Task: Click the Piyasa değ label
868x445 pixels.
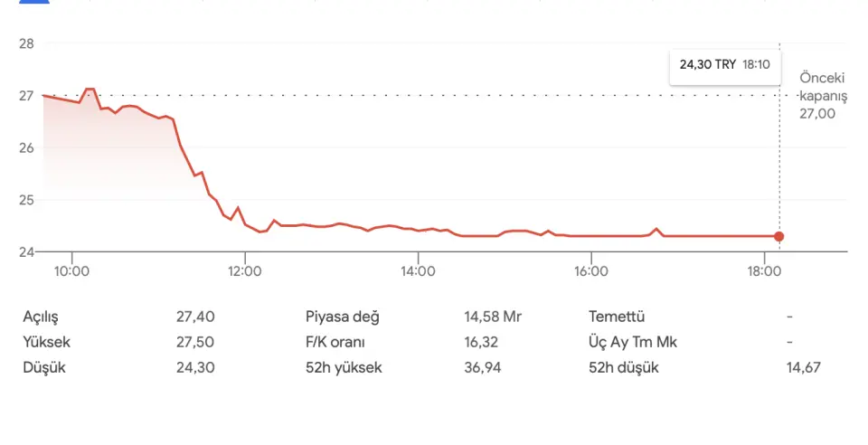Action: point(343,317)
